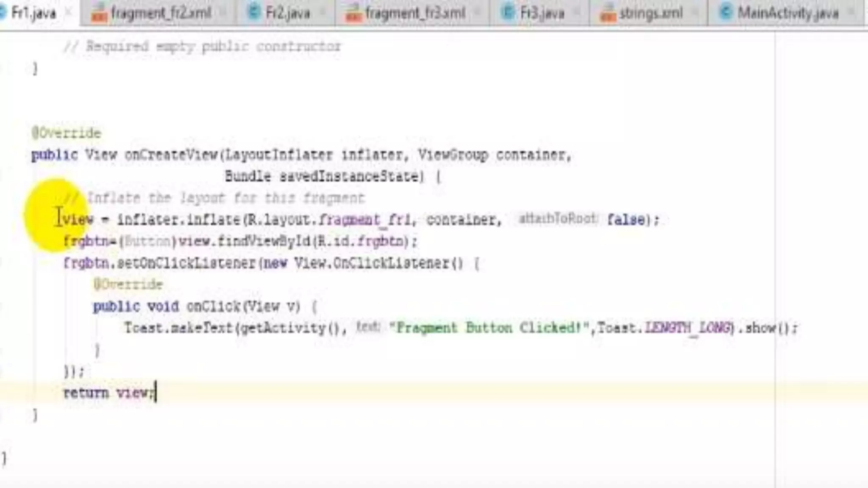The image size is (868, 488).
Task: Click the attachToRoot parameter hint
Action: (557, 219)
